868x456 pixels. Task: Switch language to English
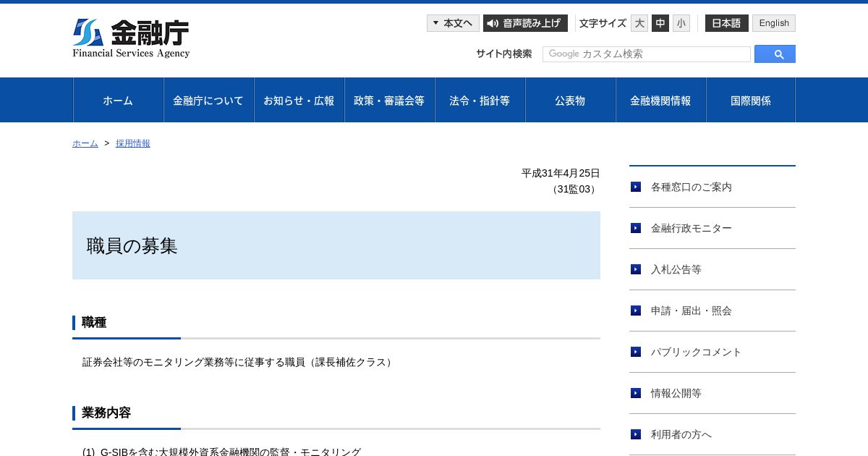(774, 23)
